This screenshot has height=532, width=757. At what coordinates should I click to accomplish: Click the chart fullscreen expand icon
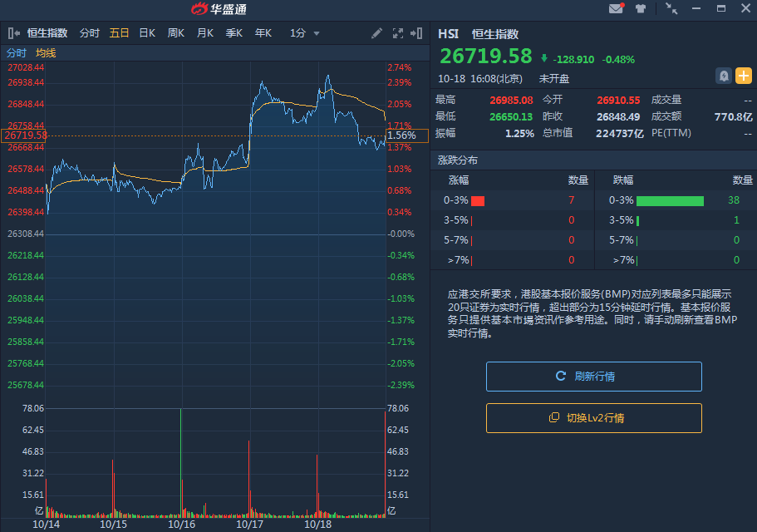pos(396,33)
